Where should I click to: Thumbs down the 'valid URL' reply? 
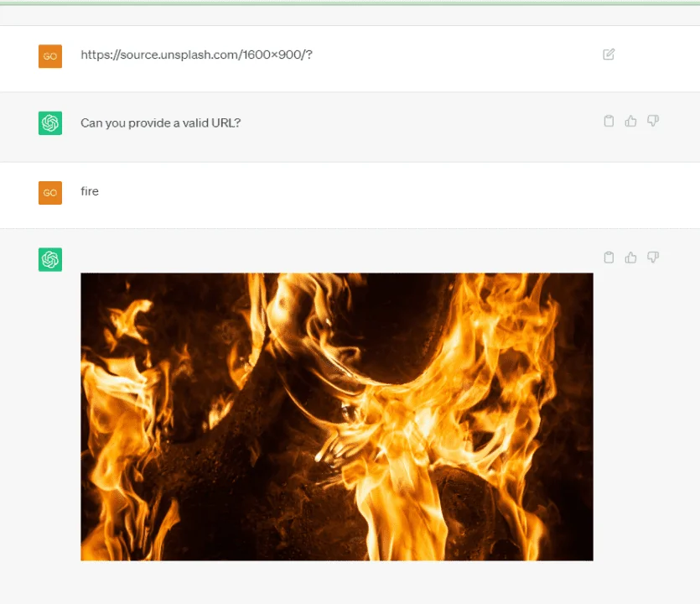653,121
